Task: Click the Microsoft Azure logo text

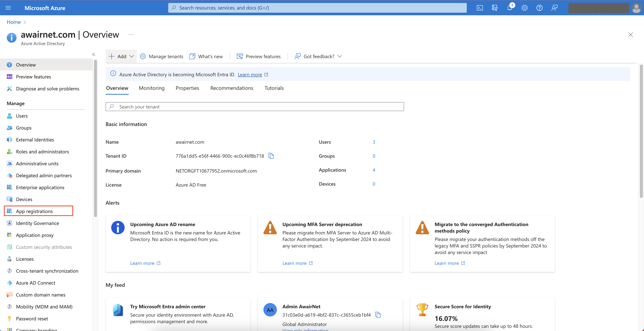Action: click(45, 8)
